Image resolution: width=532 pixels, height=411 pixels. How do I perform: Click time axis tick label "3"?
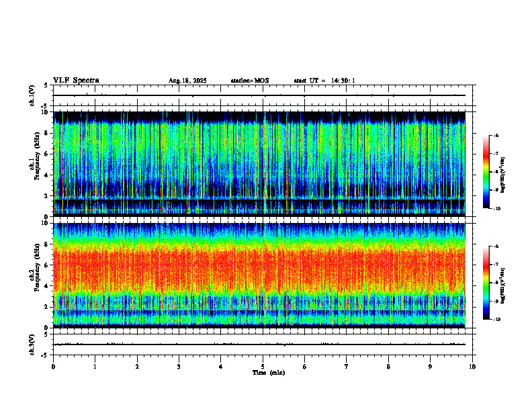179,367
